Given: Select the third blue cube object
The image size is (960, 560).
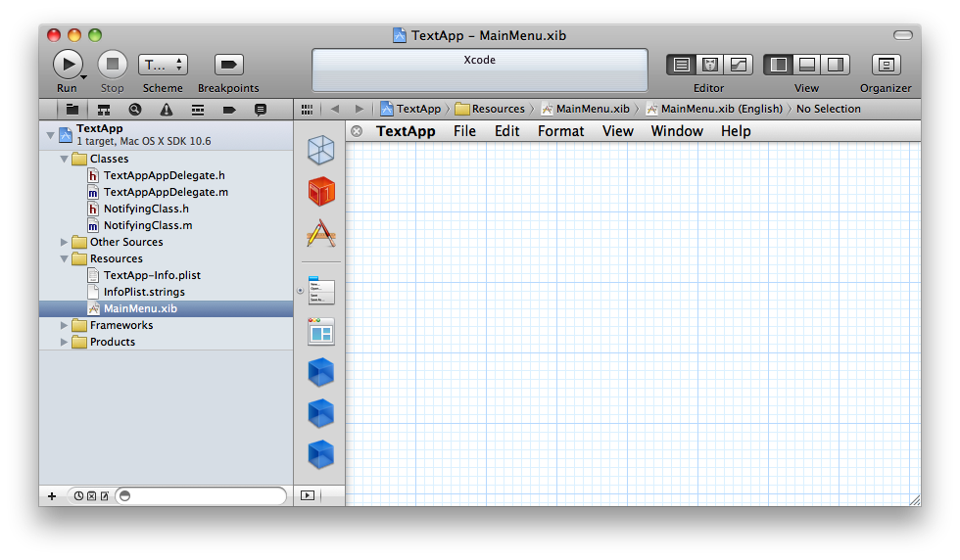Looking at the screenshot, I should coord(321,454).
